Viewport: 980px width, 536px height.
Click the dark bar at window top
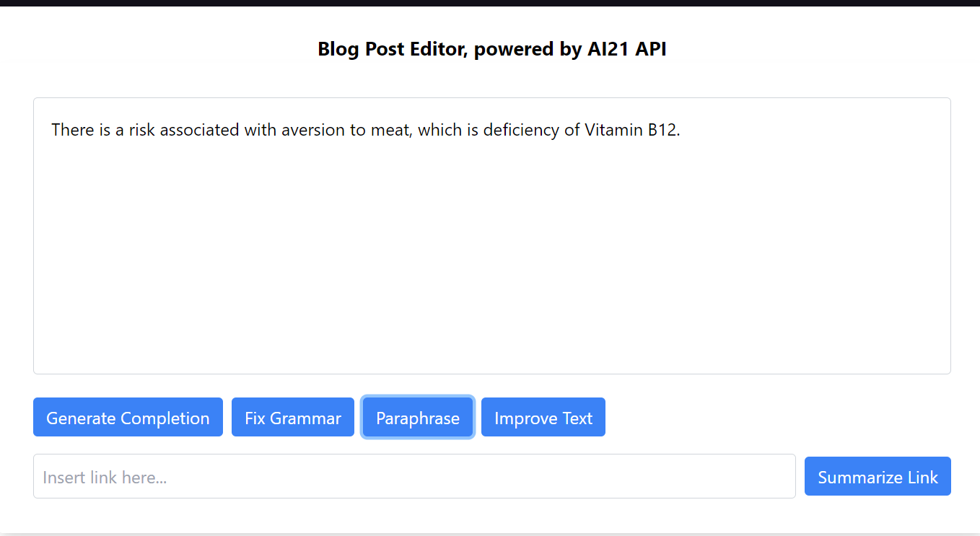coord(490,3)
